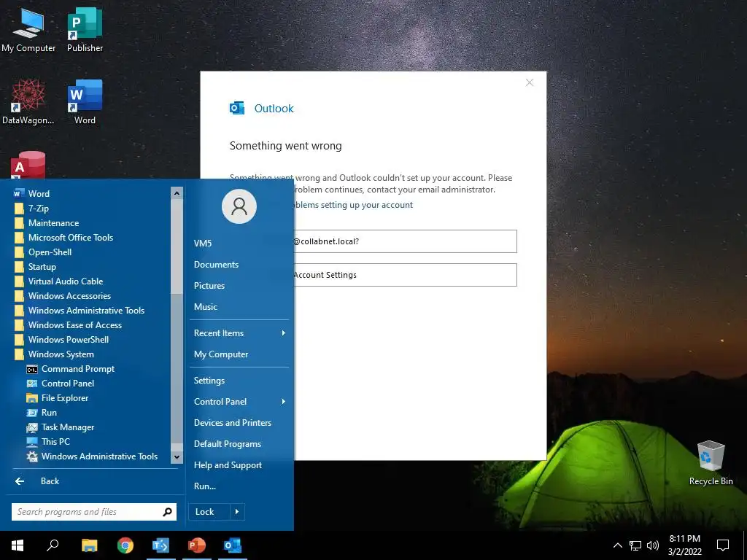The image size is (747, 560).
Task: Click the Account Settings option in Outlook
Action: tap(405, 275)
